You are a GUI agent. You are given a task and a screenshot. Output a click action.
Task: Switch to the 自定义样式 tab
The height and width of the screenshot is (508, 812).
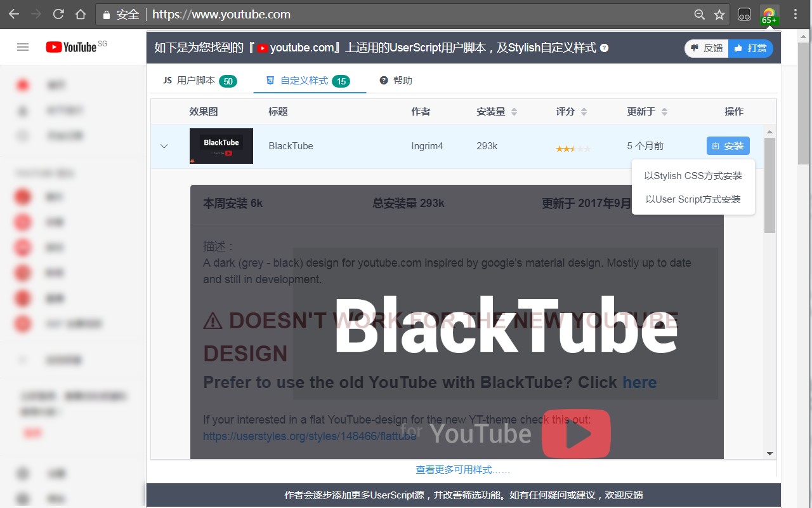click(308, 81)
